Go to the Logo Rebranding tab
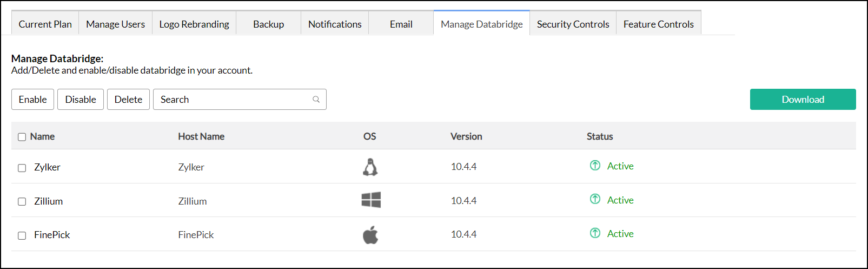868x269 pixels. [x=194, y=24]
